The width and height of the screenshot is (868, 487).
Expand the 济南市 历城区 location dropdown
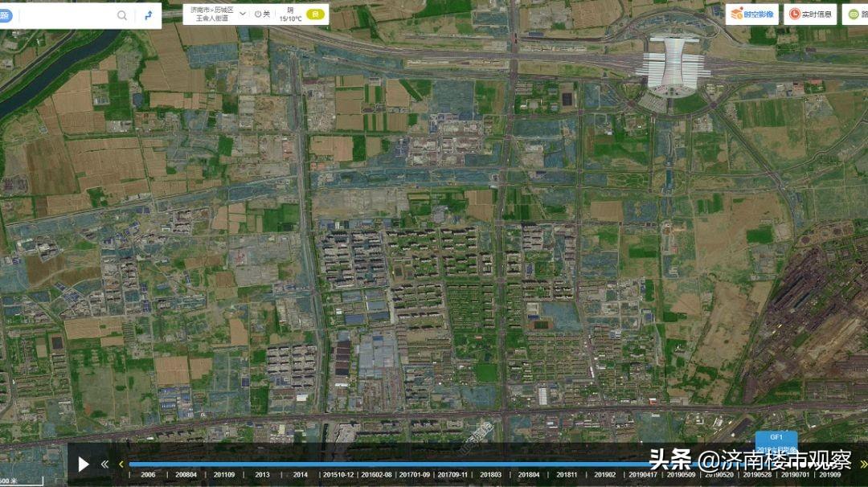(243, 14)
